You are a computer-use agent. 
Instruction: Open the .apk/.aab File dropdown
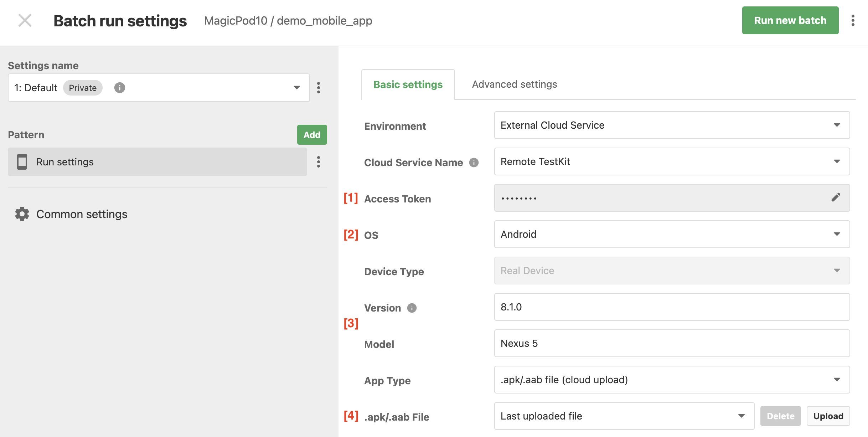click(624, 416)
